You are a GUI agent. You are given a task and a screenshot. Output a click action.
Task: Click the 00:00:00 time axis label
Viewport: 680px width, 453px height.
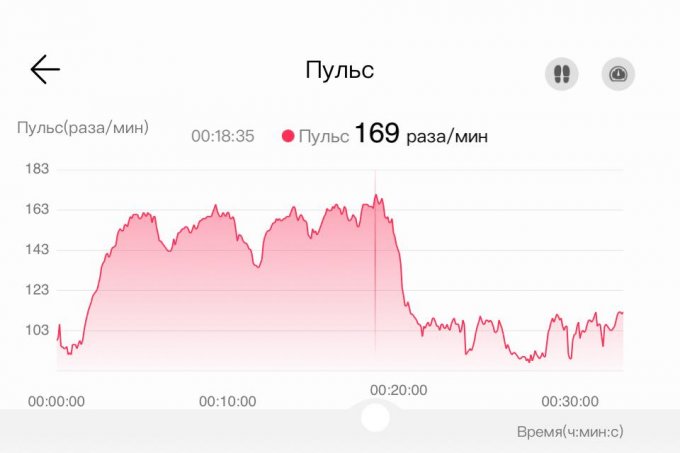[x=56, y=401]
